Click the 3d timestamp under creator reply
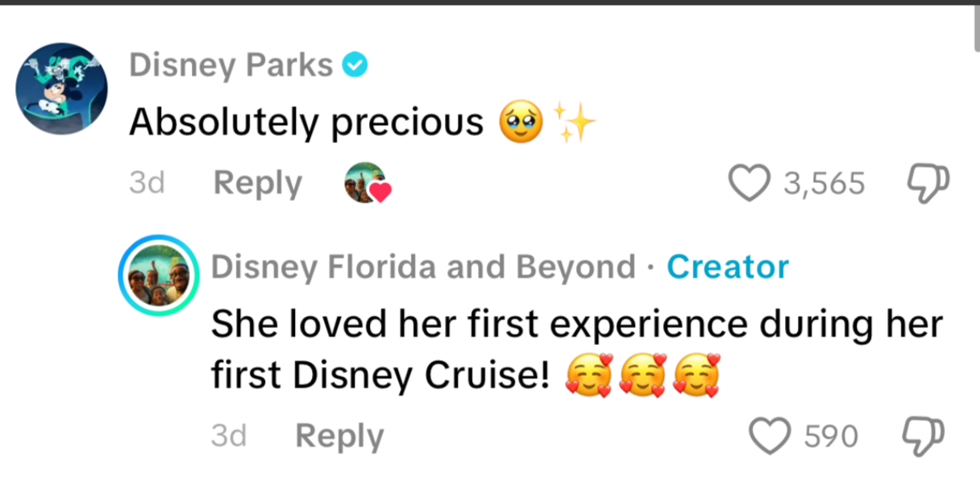This screenshot has height=478, width=980. tap(228, 436)
